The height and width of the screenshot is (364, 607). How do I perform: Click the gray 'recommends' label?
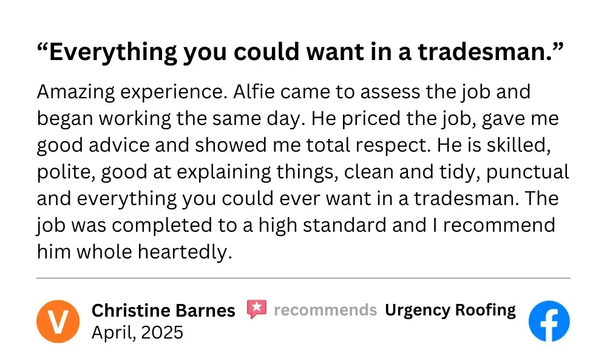[325, 310]
